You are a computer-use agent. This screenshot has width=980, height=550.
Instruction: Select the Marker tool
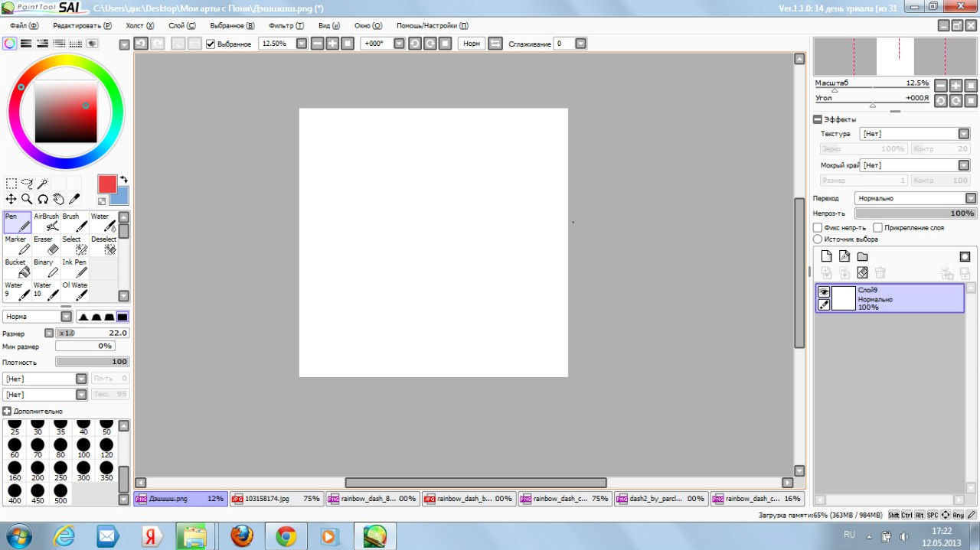pos(18,245)
